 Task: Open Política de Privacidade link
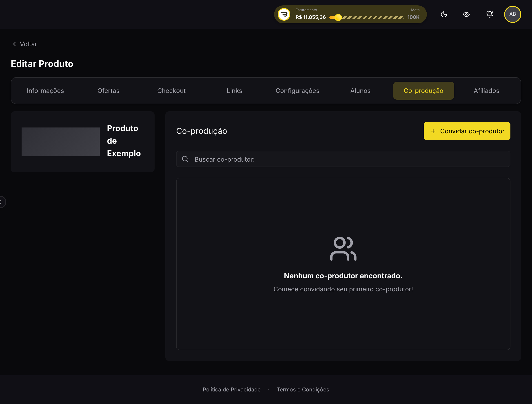click(232, 390)
